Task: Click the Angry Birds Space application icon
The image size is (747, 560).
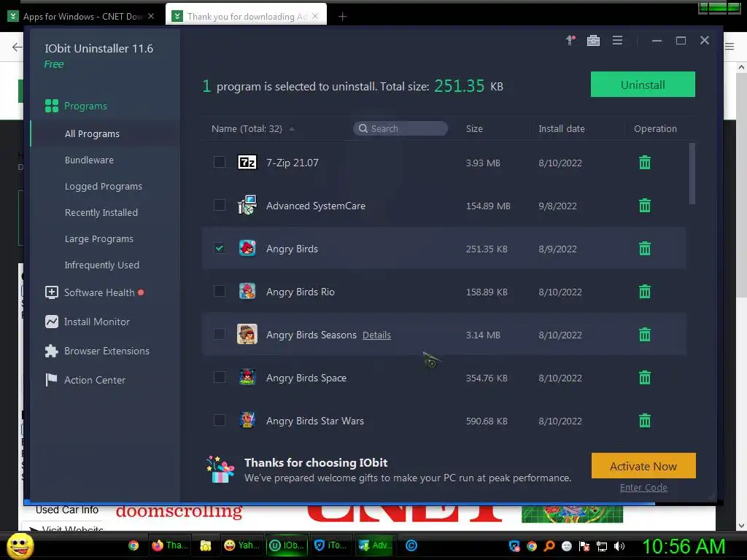Action: point(247,377)
